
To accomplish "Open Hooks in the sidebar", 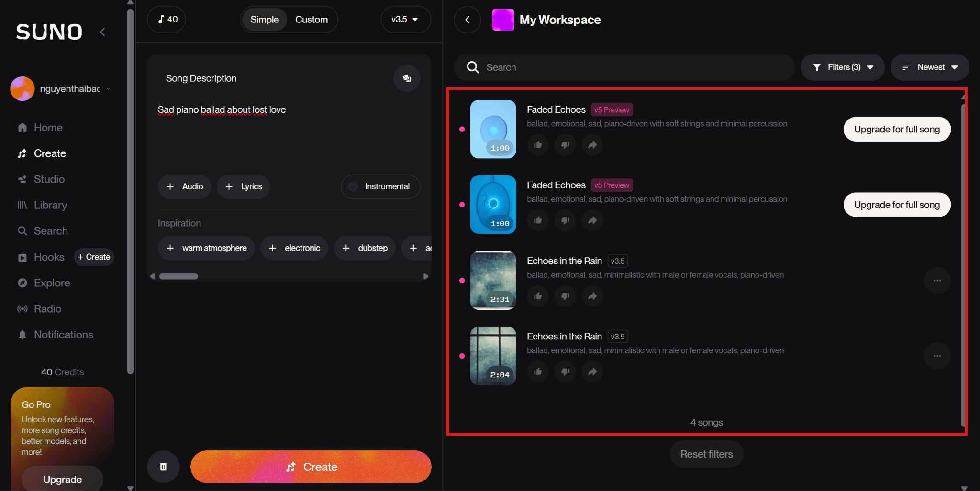I will (41, 257).
